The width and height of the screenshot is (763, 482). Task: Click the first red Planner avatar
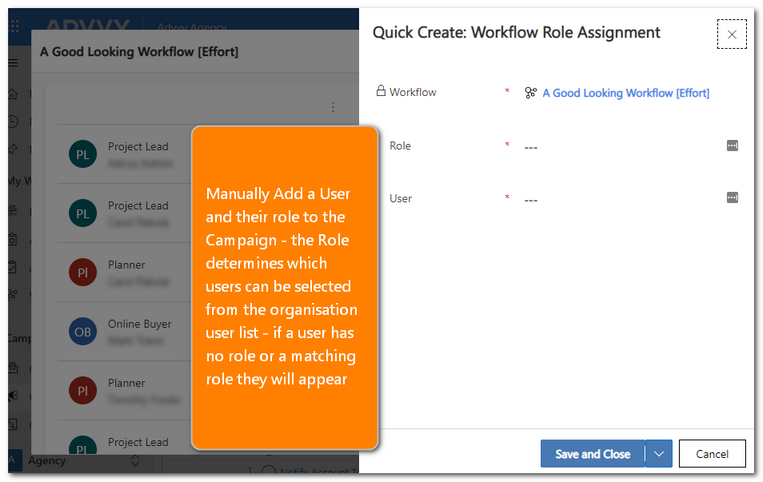click(83, 272)
